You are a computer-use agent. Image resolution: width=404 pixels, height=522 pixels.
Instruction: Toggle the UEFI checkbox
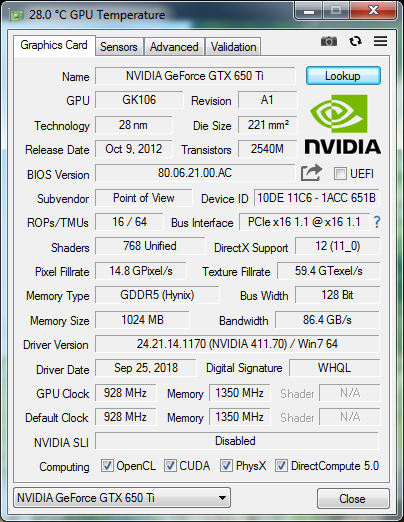coord(340,174)
